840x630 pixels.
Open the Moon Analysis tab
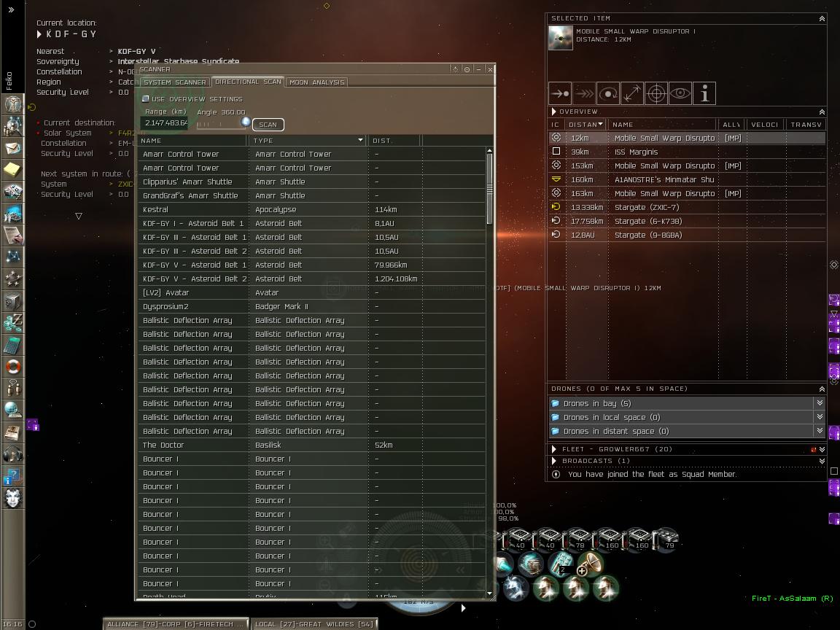point(316,82)
